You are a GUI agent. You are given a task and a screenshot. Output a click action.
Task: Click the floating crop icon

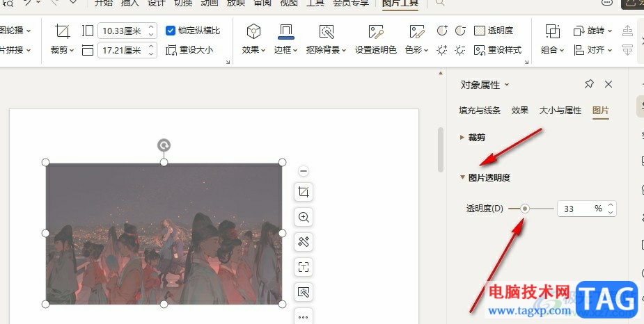(304, 192)
